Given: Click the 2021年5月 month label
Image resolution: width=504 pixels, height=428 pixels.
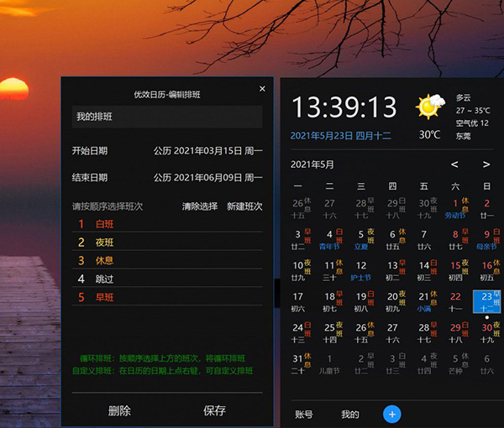Looking at the screenshot, I should click(x=312, y=164).
